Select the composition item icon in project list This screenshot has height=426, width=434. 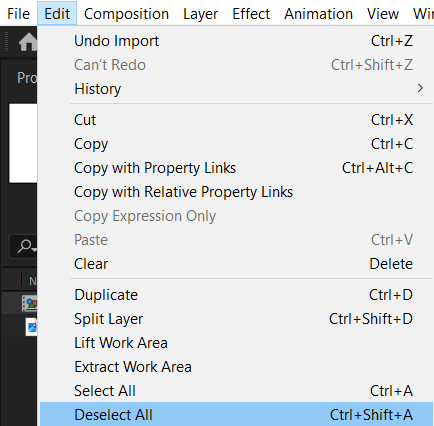click(29, 303)
